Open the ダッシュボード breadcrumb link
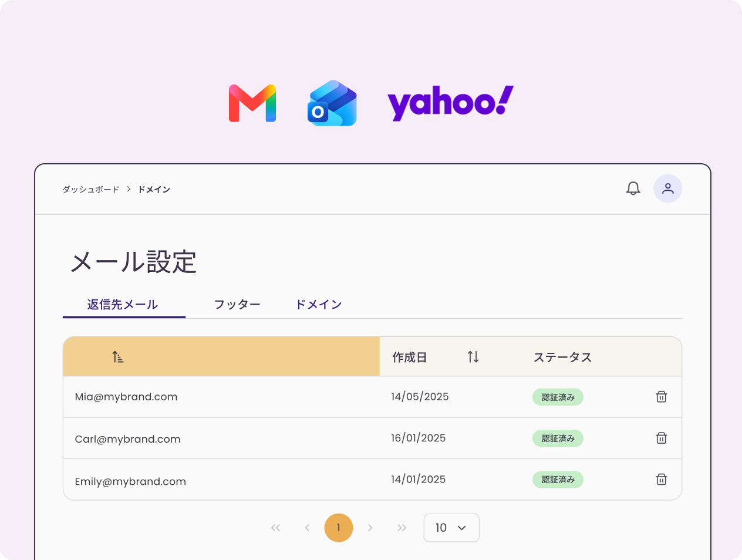Image resolution: width=742 pixels, height=560 pixels. coord(91,189)
